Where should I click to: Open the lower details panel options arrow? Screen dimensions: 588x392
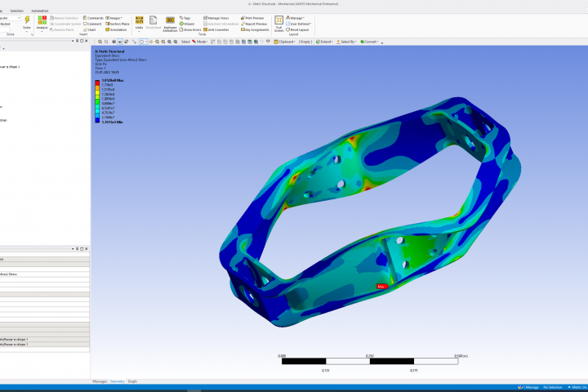point(73,249)
